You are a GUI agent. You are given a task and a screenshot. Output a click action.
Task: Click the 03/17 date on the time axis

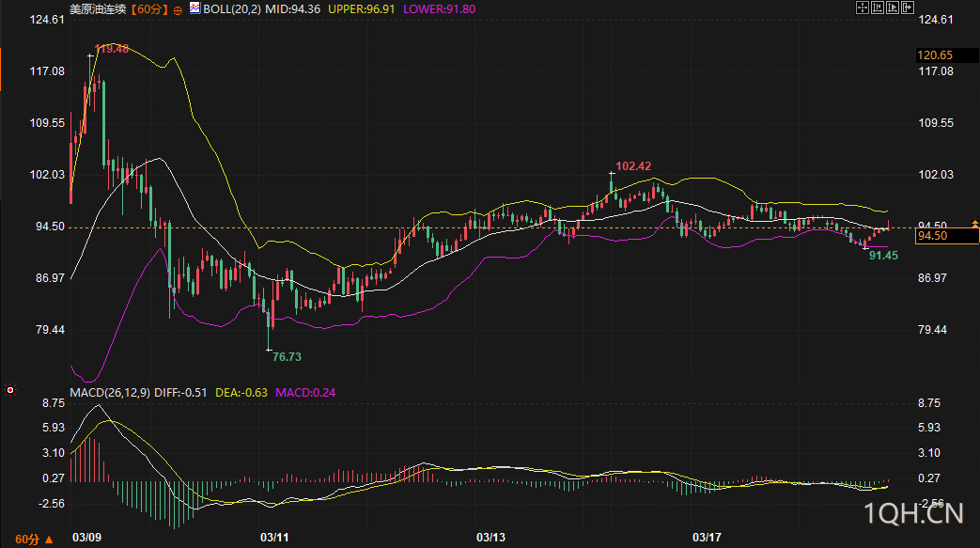(x=706, y=538)
